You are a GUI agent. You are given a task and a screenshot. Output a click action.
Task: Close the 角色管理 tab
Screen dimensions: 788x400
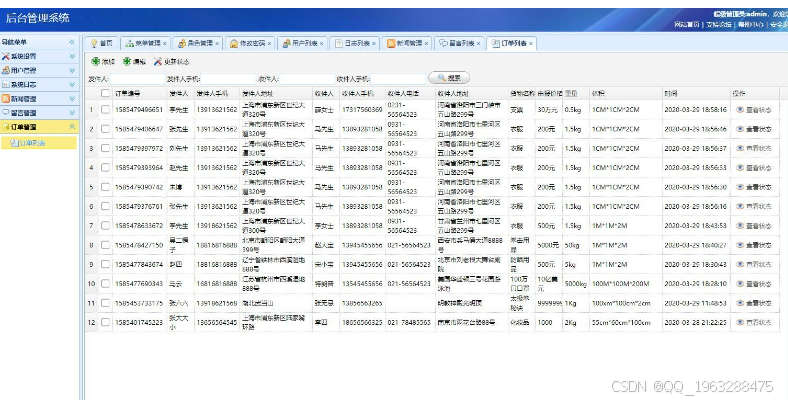click(x=217, y=44)
